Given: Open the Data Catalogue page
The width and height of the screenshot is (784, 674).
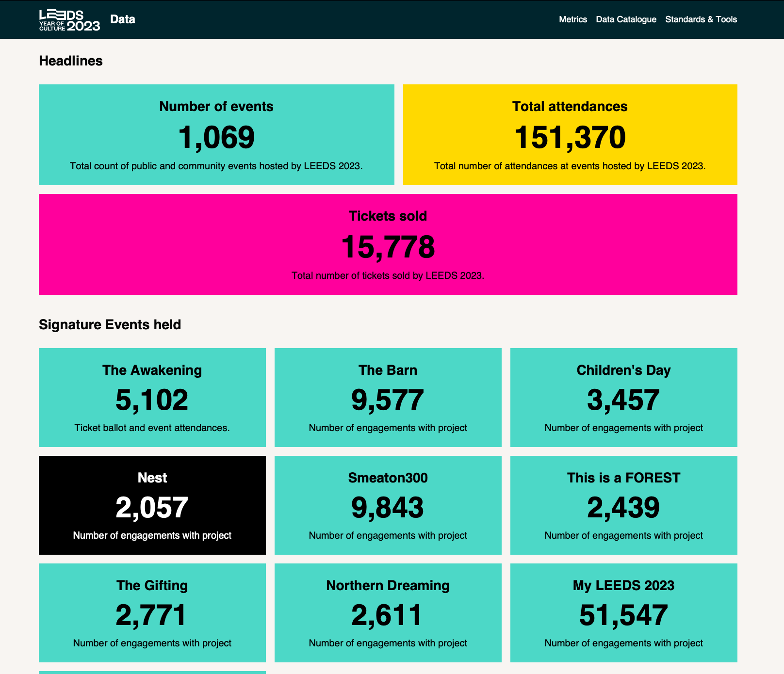Looking at the screenshot, I should tap(626, 19).
